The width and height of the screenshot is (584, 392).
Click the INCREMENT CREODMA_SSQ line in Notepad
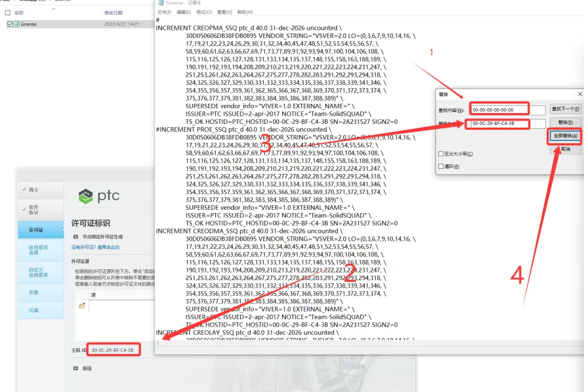coord(249,231)
